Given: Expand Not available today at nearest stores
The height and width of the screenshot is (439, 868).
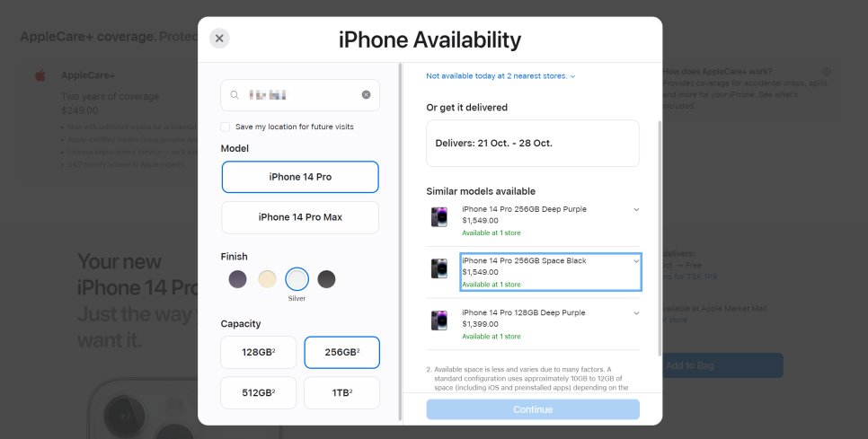Looking at the screenshot, I should click(501, 75).
